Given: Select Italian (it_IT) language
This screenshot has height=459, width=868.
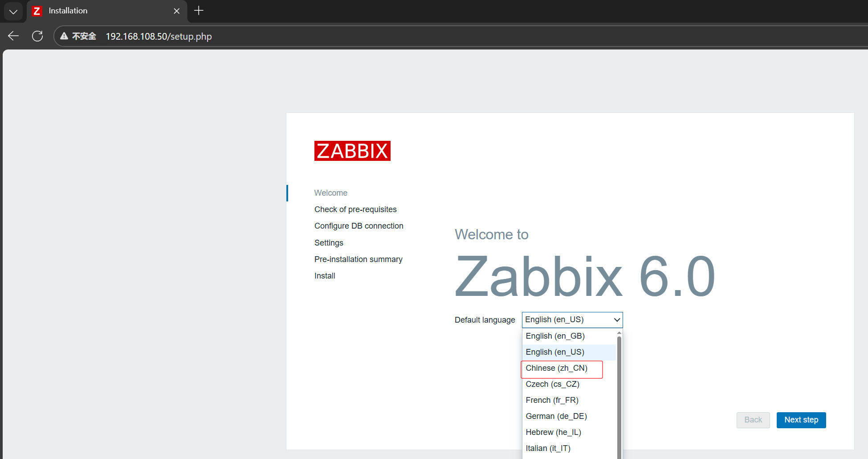Looking at the screenshot, I should tap(569, 448).
